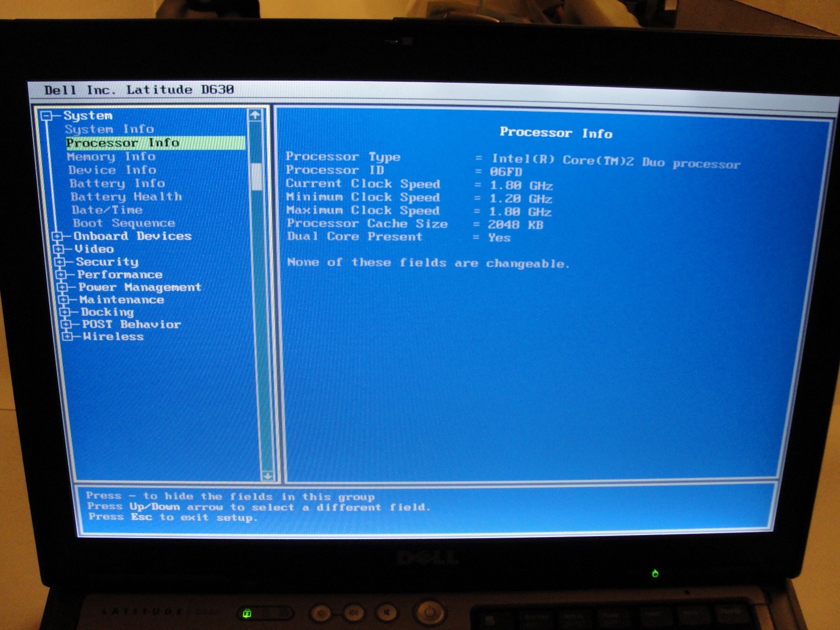
Task: Click the "2048 KB" cache value
Action: tap(516, 225)
